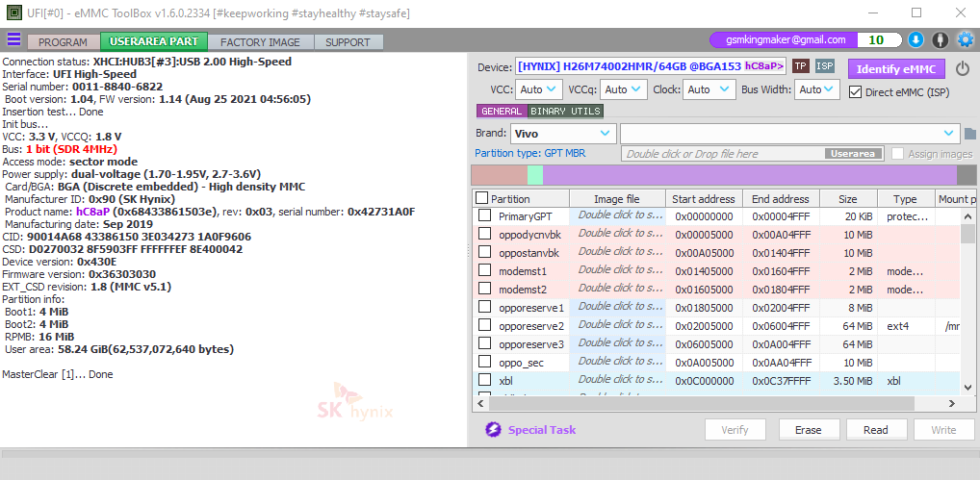This screenshot has height=480, width=980.
Task: Select the USERAREA PART tab
Action: pos(154,41)
